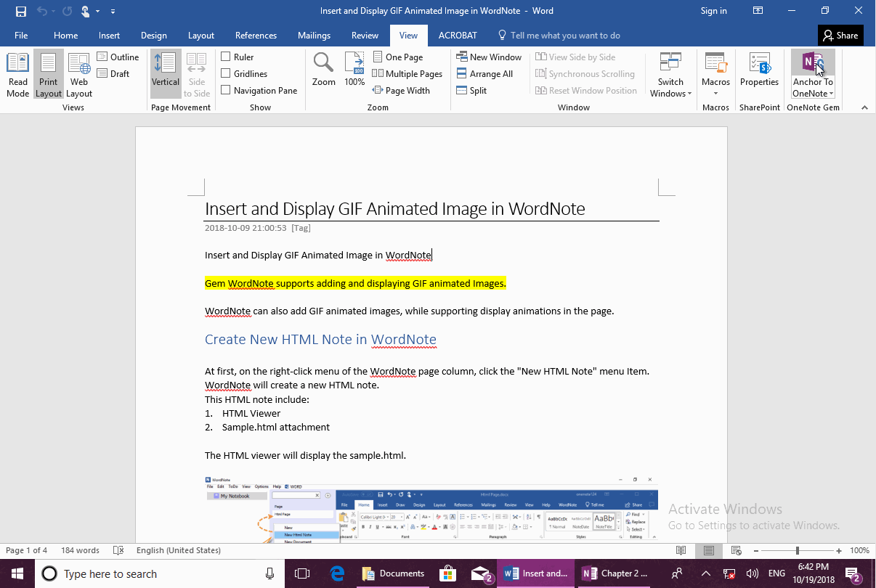This screenshot has height=588, width=876.
Task: Open SharePoint Properties
Action: coord(759,70)
